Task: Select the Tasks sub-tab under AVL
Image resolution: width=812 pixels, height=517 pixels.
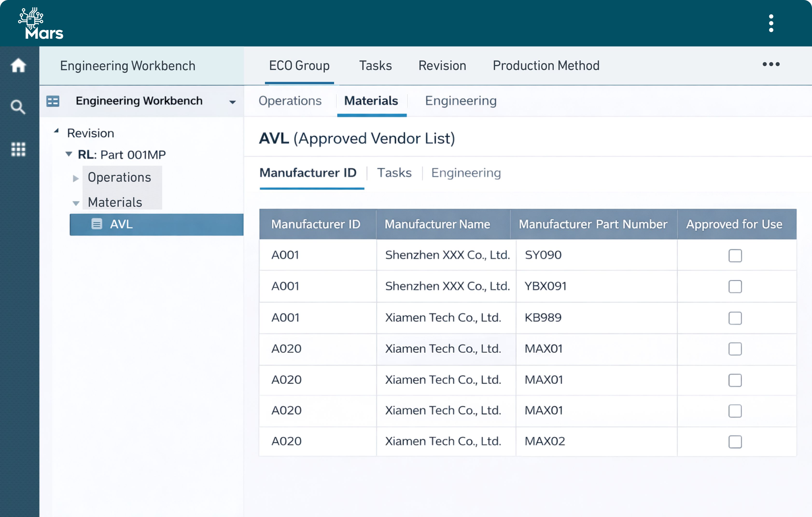Action: (395, 173)
